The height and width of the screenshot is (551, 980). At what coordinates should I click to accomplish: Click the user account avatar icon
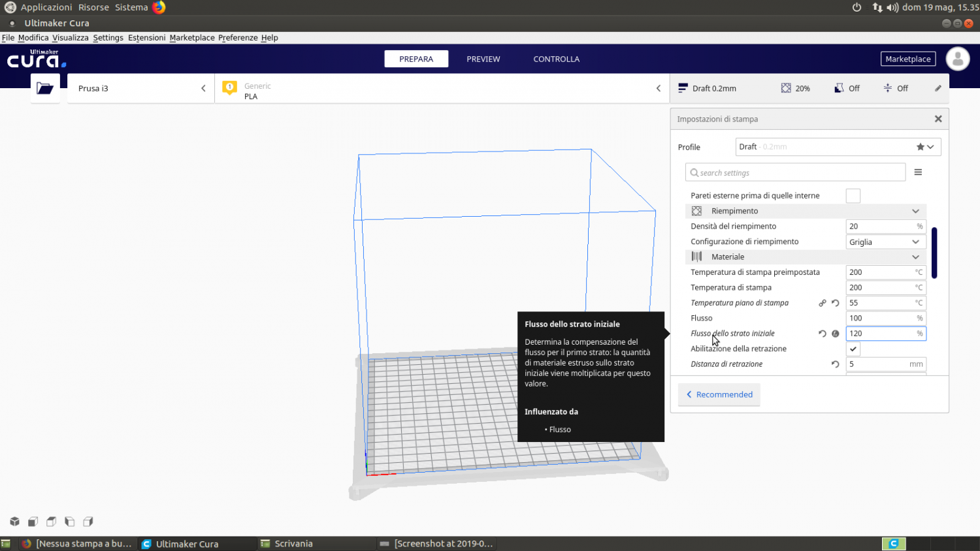coord(958,59)
